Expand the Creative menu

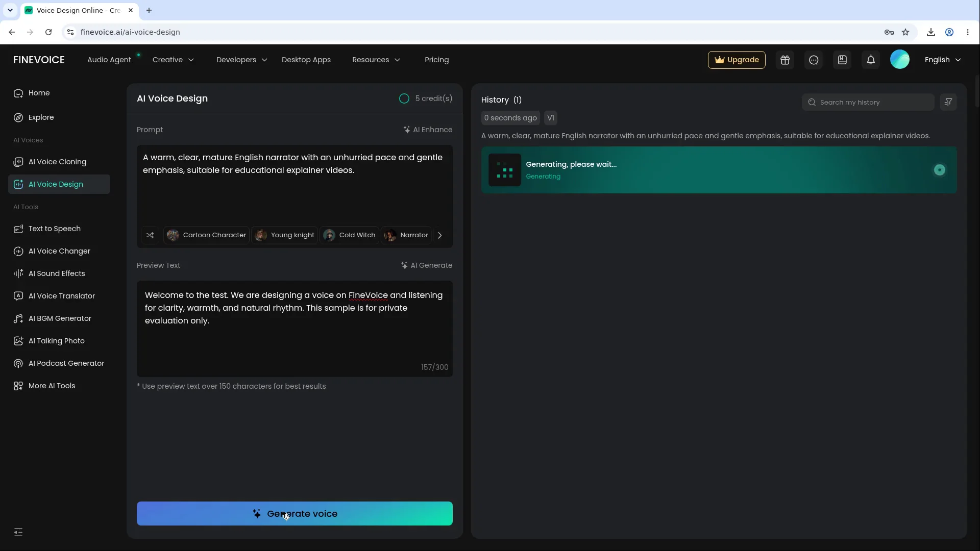(173, 60)
